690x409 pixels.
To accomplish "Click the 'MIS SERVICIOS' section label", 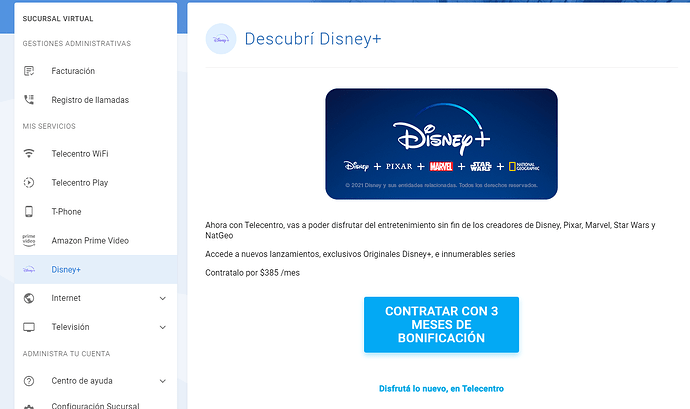I will tap(49, 126).
